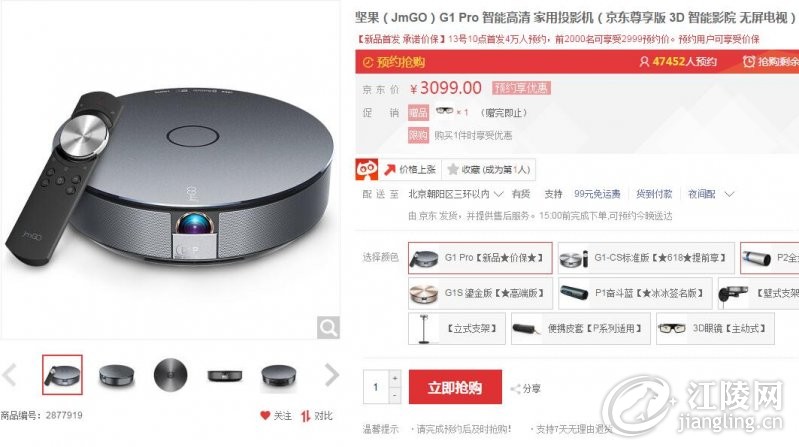Open the 货到付款 link

point(654,194)
